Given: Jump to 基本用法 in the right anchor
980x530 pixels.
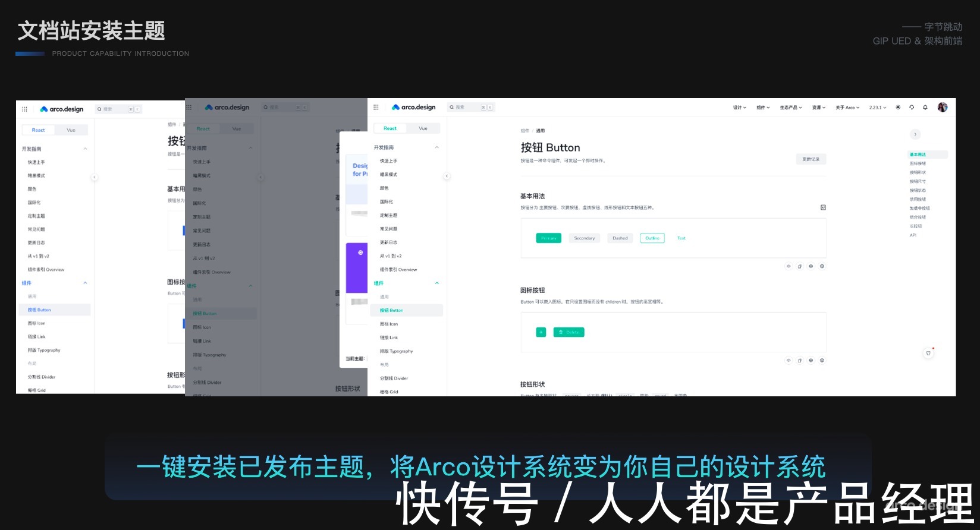Looking at the screenshot, I should click(918, 154).
